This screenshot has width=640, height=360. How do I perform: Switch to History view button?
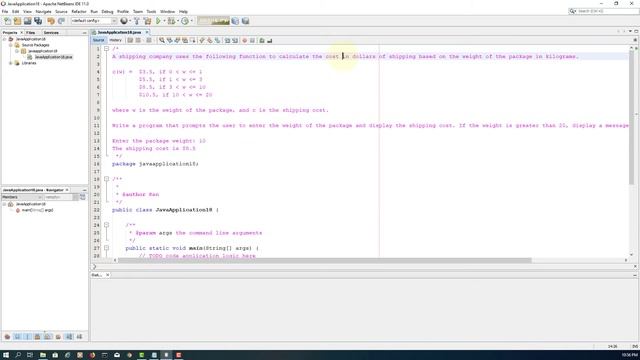click(x=116, y=40)
